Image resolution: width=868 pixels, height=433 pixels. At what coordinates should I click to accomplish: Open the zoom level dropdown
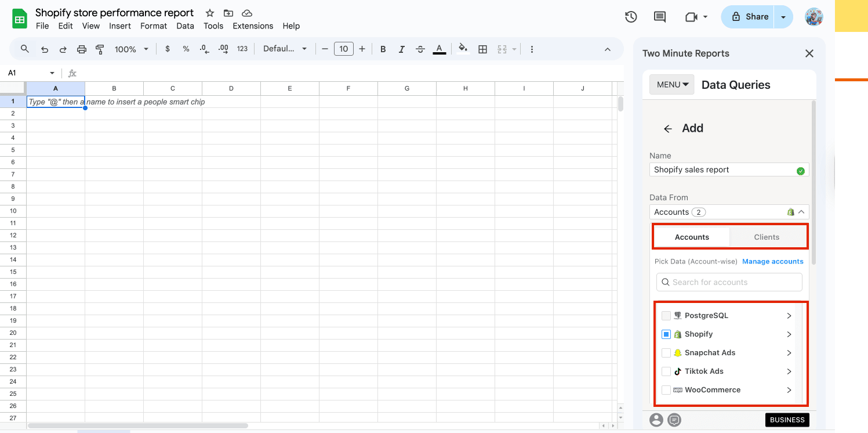tap(132, 49)
